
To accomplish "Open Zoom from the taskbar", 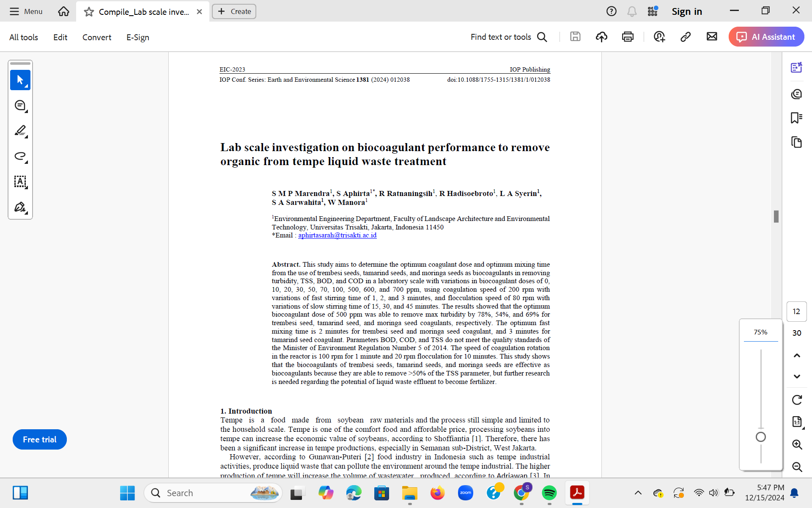I will coord(465,493).
